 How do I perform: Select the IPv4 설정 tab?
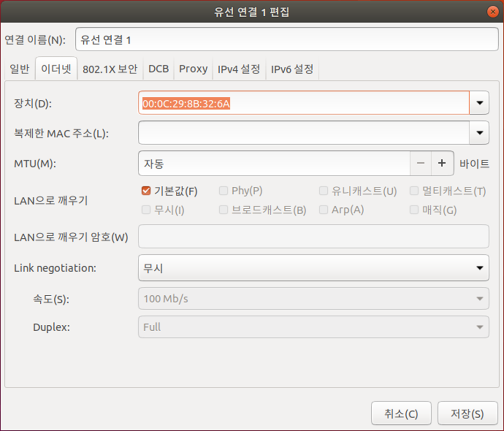coord(238,69)
